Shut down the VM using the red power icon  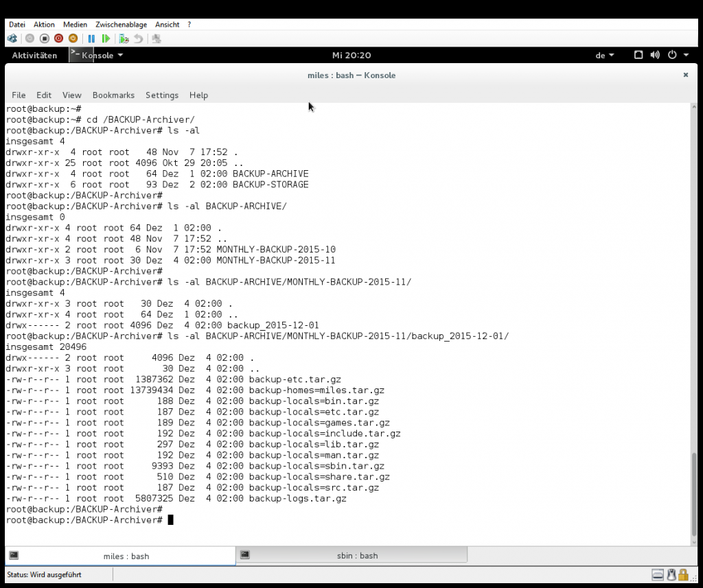pyautogui.click(x=59, y=38)
